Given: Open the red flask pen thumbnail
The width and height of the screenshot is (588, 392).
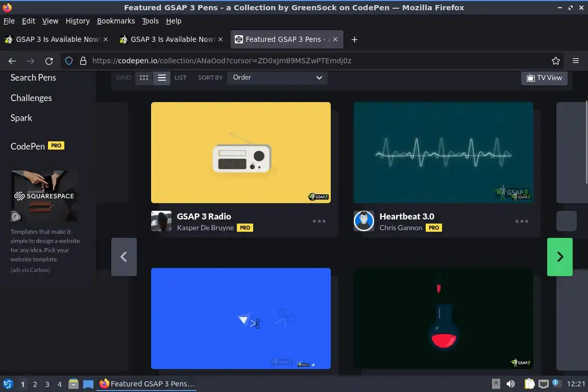Looking at the screenshot, I should (443, 318).
